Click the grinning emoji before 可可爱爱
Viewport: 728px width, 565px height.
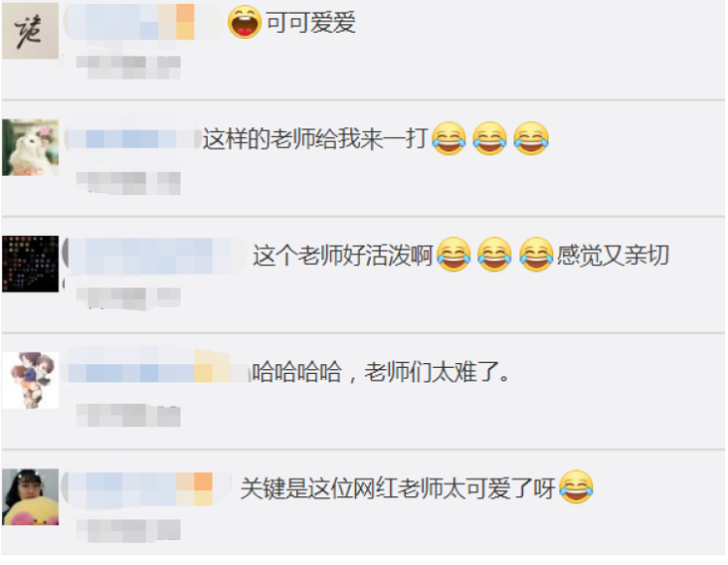pyautogui.click(x=245, y=21)
